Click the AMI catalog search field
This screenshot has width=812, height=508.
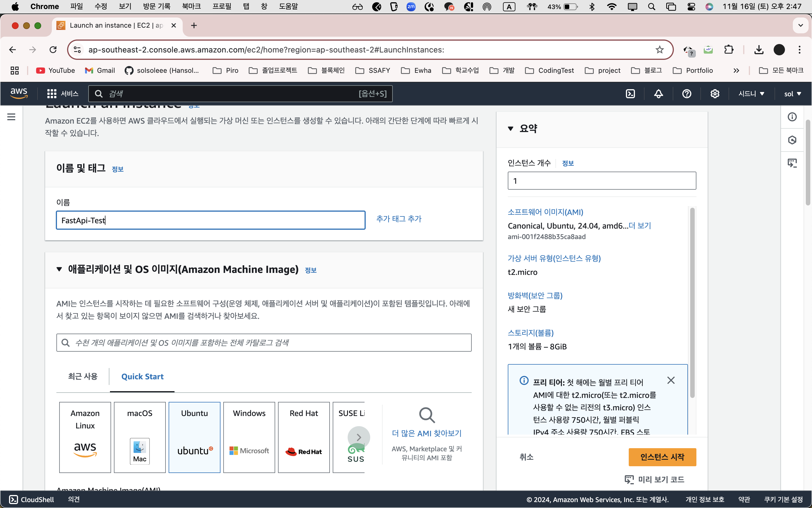coord(264,343)
